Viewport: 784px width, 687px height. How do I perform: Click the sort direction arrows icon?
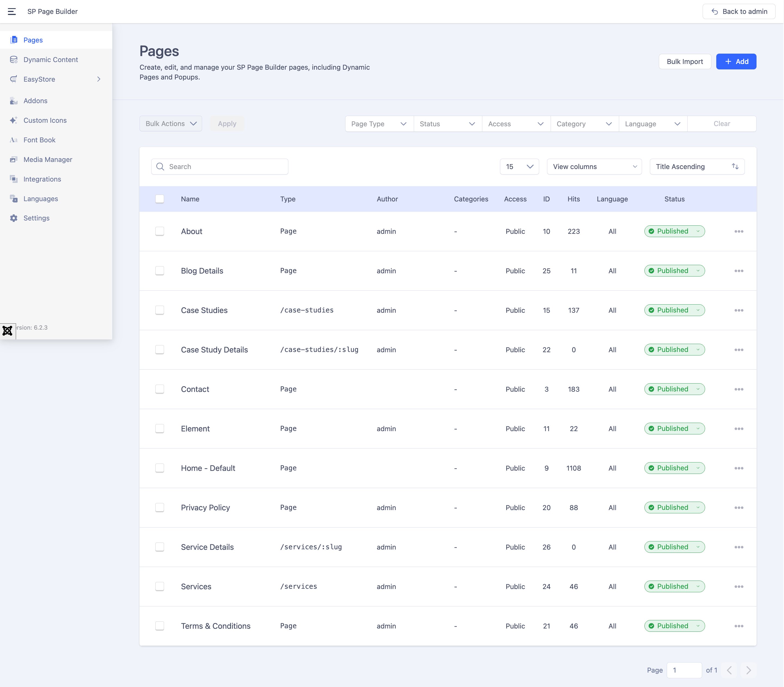click(735, 166)
